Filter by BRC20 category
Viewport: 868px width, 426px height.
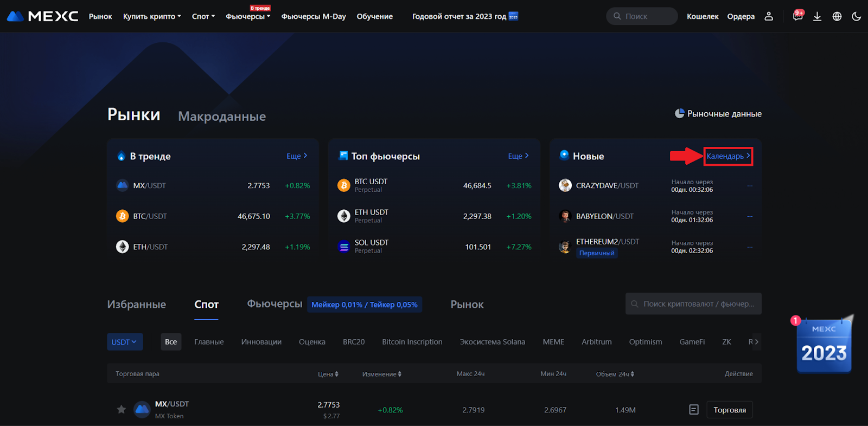(354, 341)
